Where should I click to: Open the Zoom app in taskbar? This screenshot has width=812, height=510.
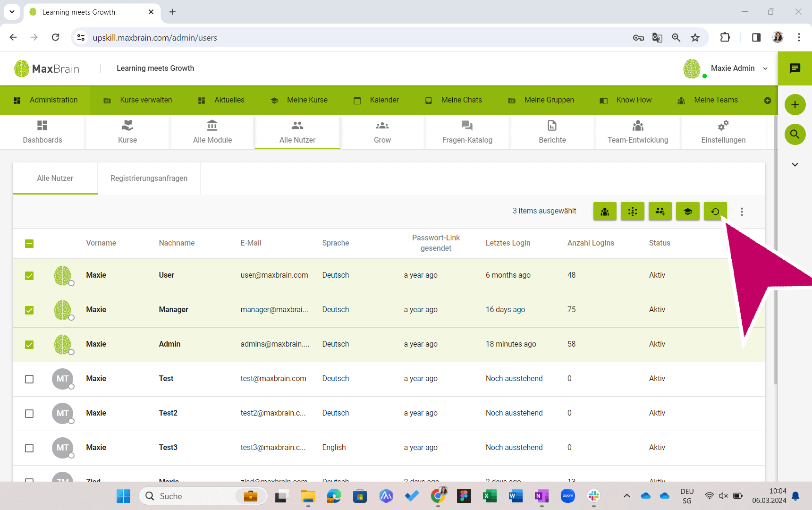point(568,496)
